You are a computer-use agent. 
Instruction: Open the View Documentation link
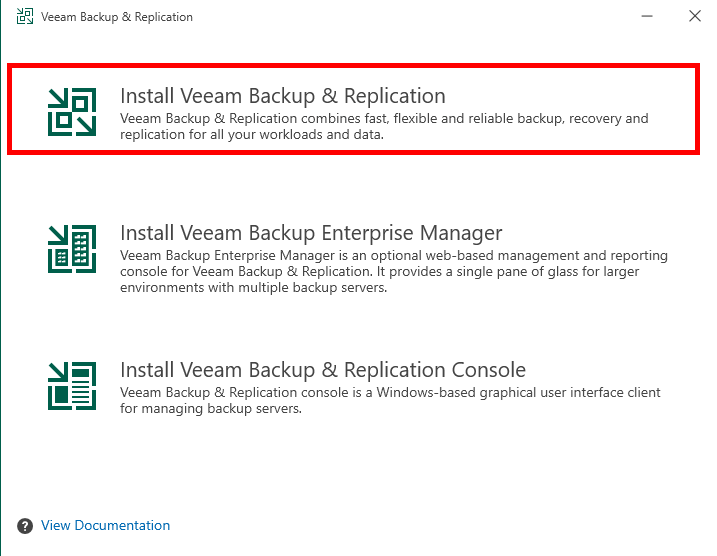tap(105, 525)
